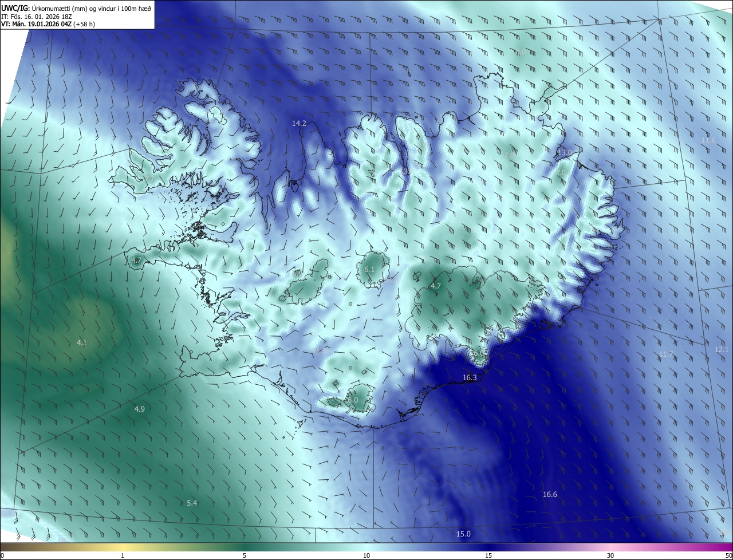Click the 11.7 value label on the map
This screenshot has width=733, height=560.
tap(665, 354)
